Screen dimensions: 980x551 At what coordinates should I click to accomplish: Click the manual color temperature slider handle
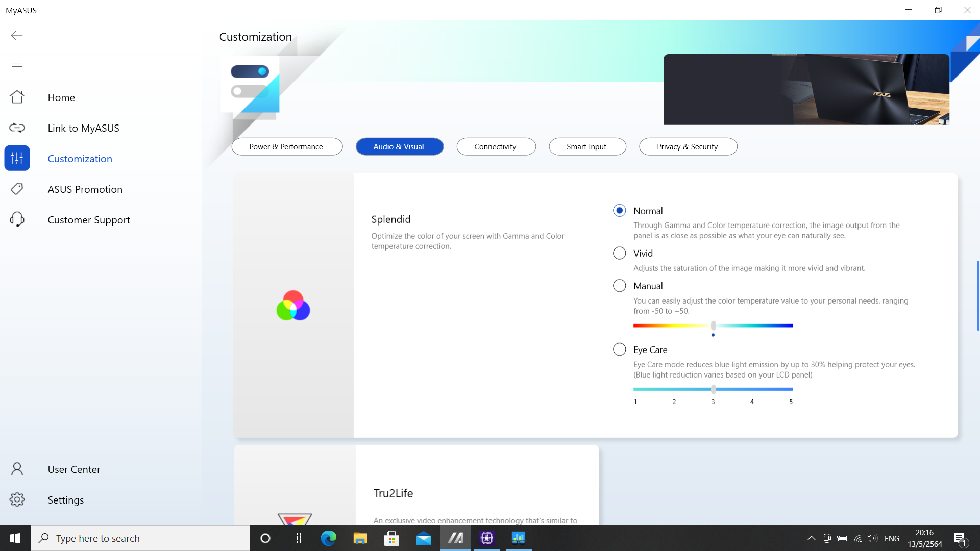(x=713, y=325)
